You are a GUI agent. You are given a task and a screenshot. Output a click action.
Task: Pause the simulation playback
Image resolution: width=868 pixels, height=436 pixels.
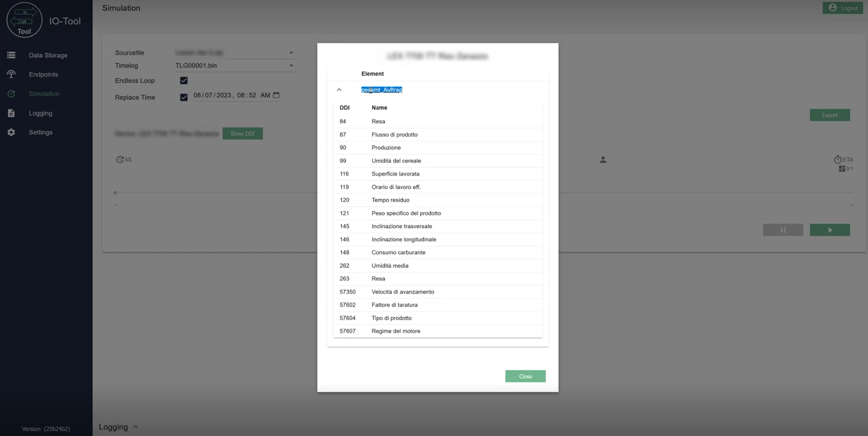tap(783, 230)
